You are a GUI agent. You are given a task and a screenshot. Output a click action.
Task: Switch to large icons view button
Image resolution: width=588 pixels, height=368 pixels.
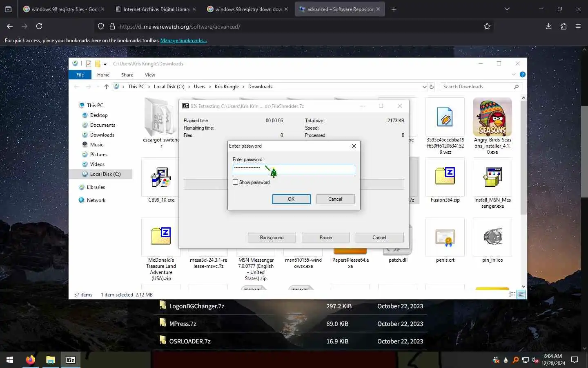[521, 294]
